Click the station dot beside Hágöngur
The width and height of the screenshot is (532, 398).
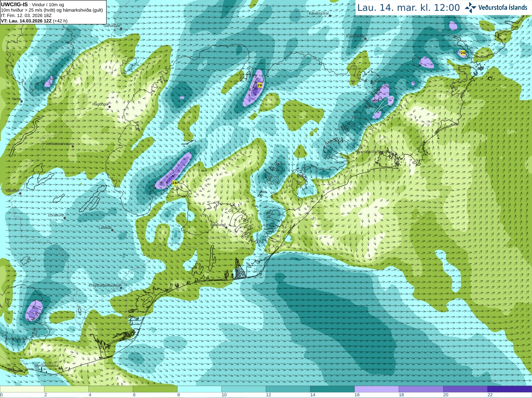coord(110,107)
